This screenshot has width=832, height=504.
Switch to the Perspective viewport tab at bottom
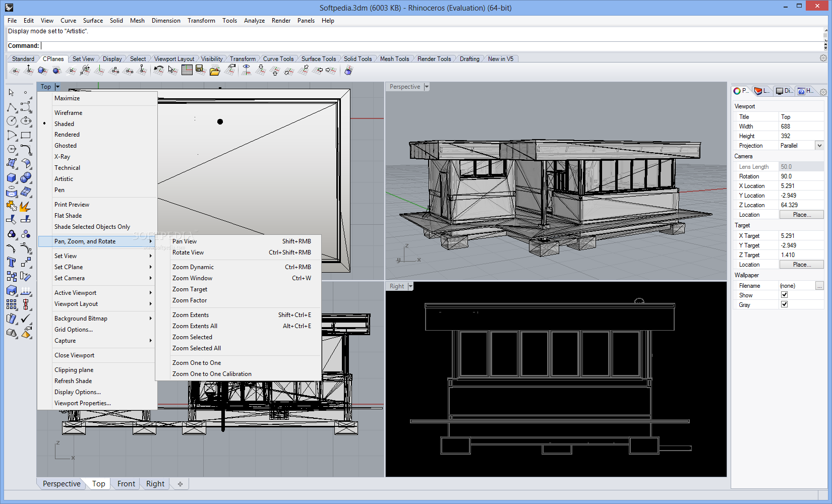(x=62, y=484)
